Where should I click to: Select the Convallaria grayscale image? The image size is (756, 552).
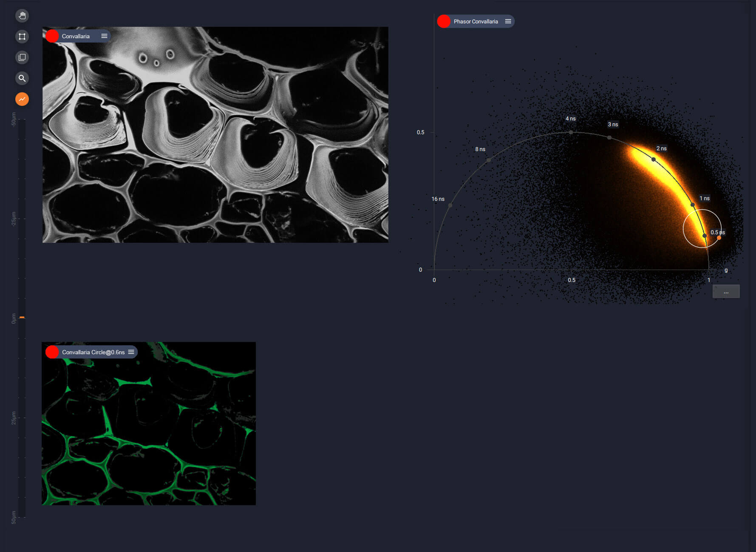tap(215, 135)
